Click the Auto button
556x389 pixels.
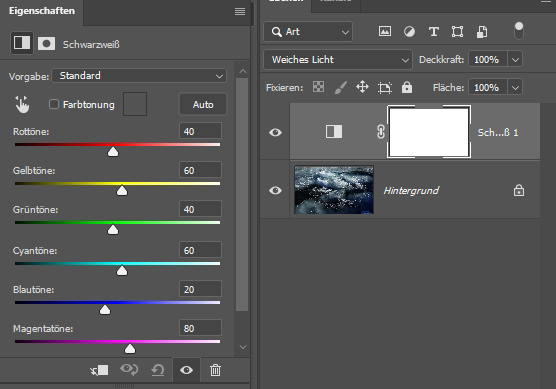[203, 105]
